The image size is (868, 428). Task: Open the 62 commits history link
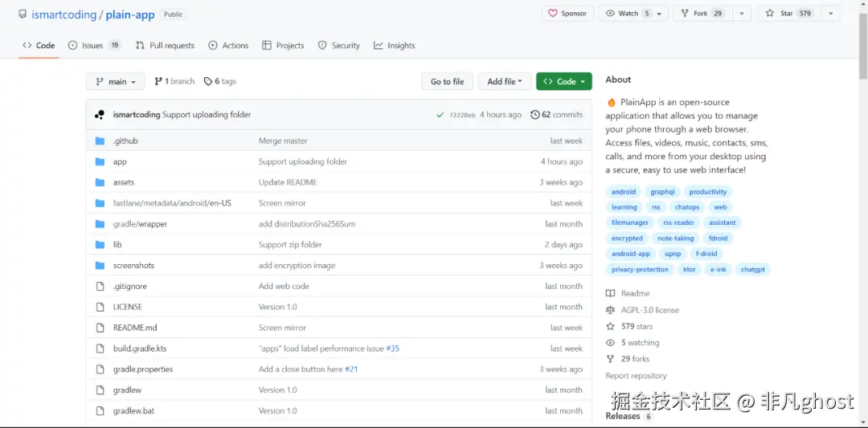point(556,115)
